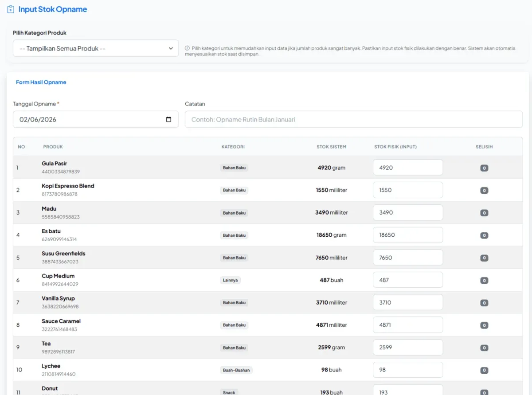Edit the Lychee physical stock input
Image resolution: width=532 pixels, height=395 pixels.
tap(407, 370)
